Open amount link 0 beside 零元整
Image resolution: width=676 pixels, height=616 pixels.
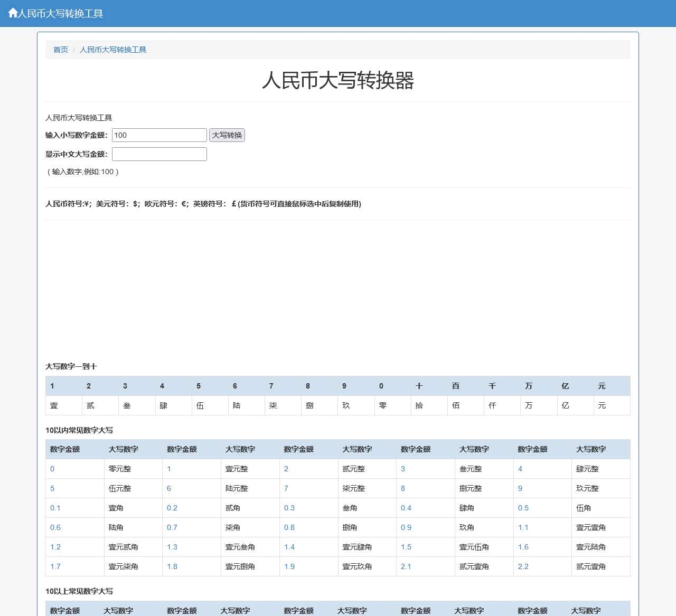[52, 469]
